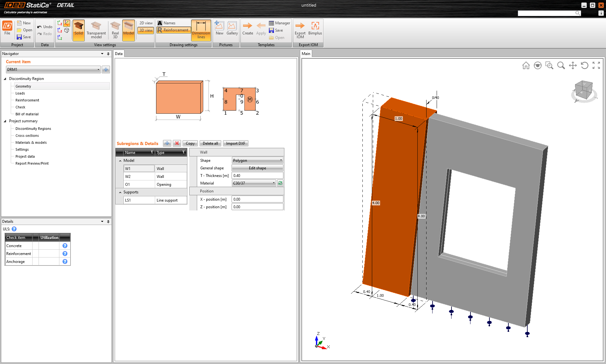Screen dimensions: 606x364
Task: Toggle Solid view mode
Action: (78, 30)
